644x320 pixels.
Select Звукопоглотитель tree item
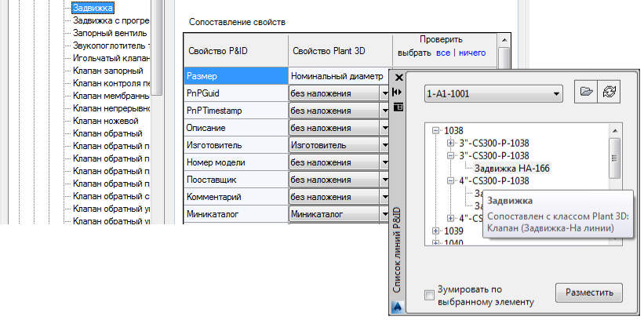[111, 45]
